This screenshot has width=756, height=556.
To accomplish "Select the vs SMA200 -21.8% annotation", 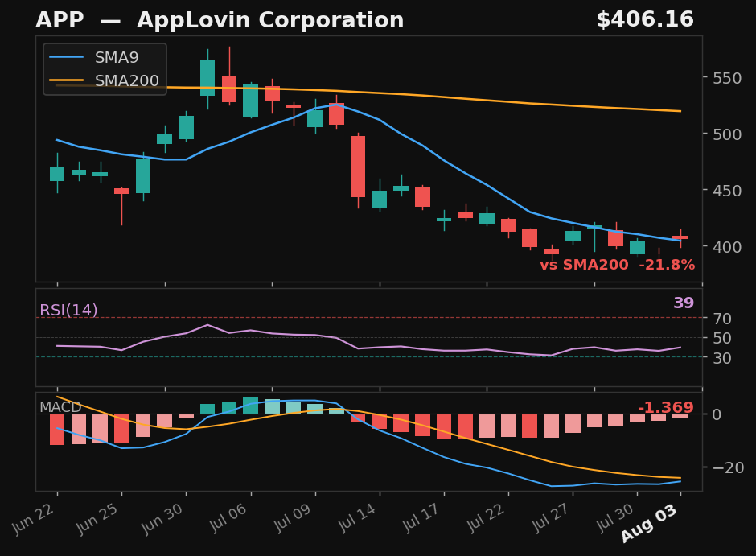I will (617, 265).
